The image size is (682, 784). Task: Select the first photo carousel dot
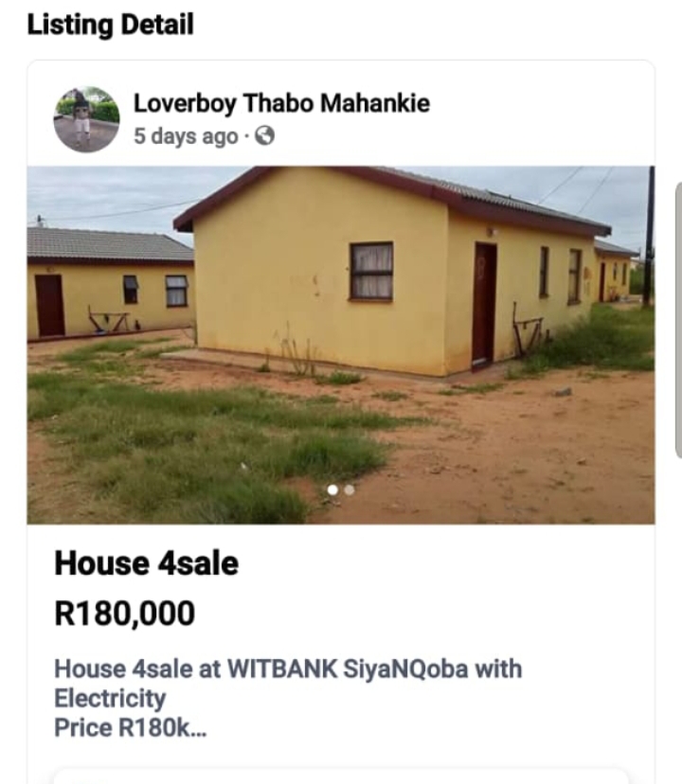(332, 490)
